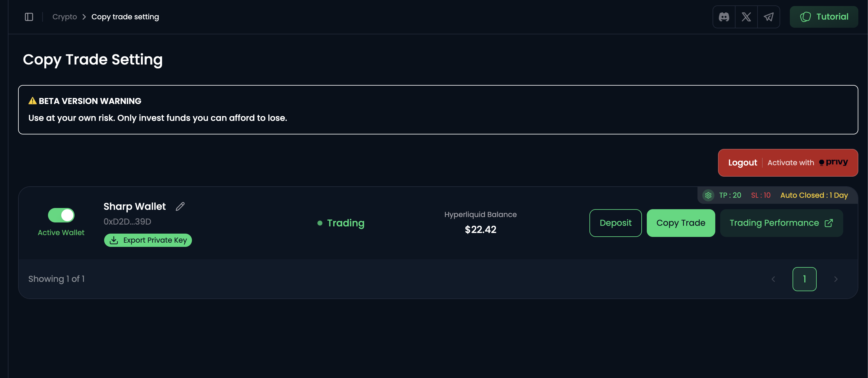Open the Discord link icon
868x378 pixels.
(724, 17)
